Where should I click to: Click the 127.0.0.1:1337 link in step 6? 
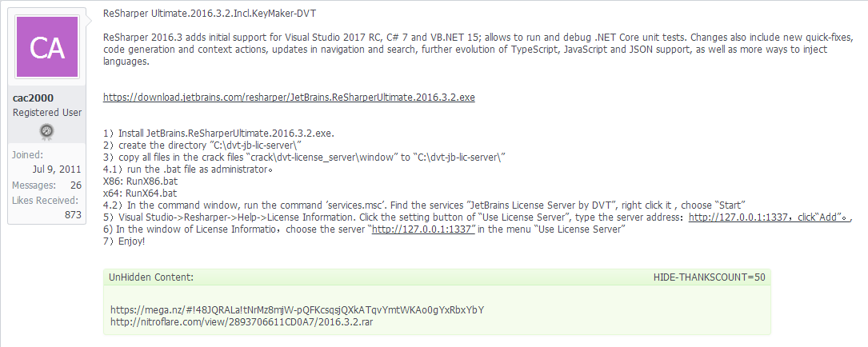[x=423, y=229]
